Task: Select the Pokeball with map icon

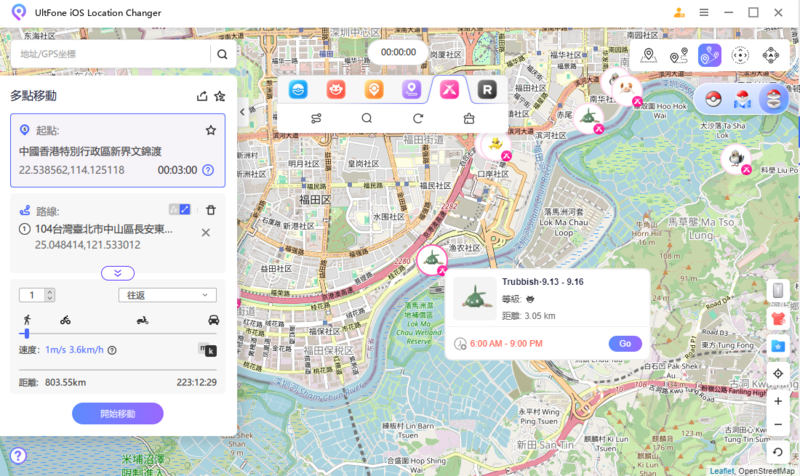Action: (x=742, y=98)
